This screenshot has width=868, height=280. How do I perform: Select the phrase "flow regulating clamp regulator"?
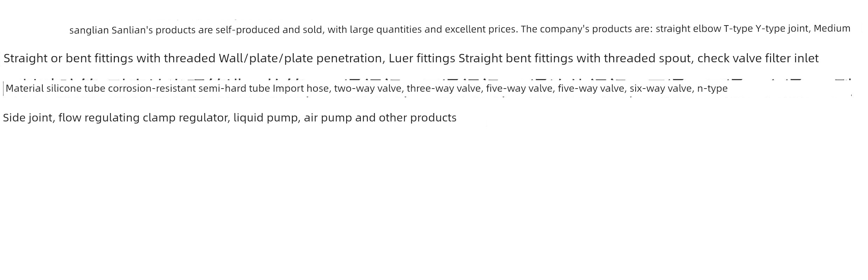[145, 118]
